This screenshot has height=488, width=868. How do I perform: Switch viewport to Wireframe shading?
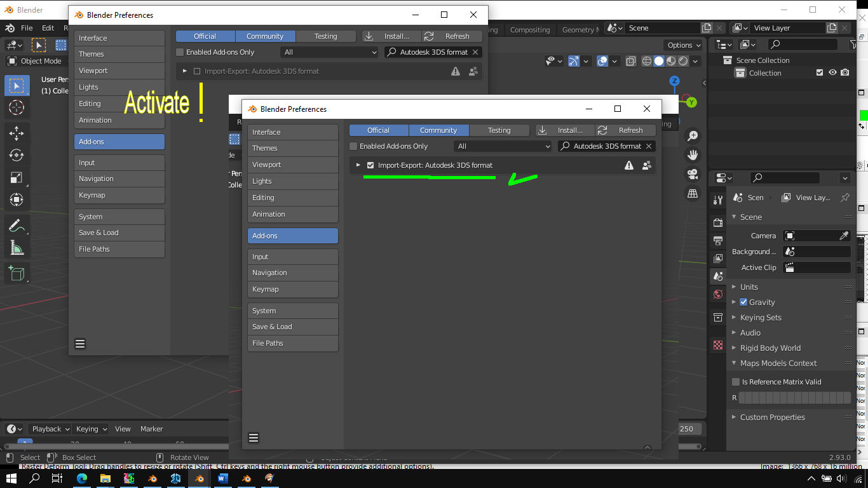click(x=647, y=61)
